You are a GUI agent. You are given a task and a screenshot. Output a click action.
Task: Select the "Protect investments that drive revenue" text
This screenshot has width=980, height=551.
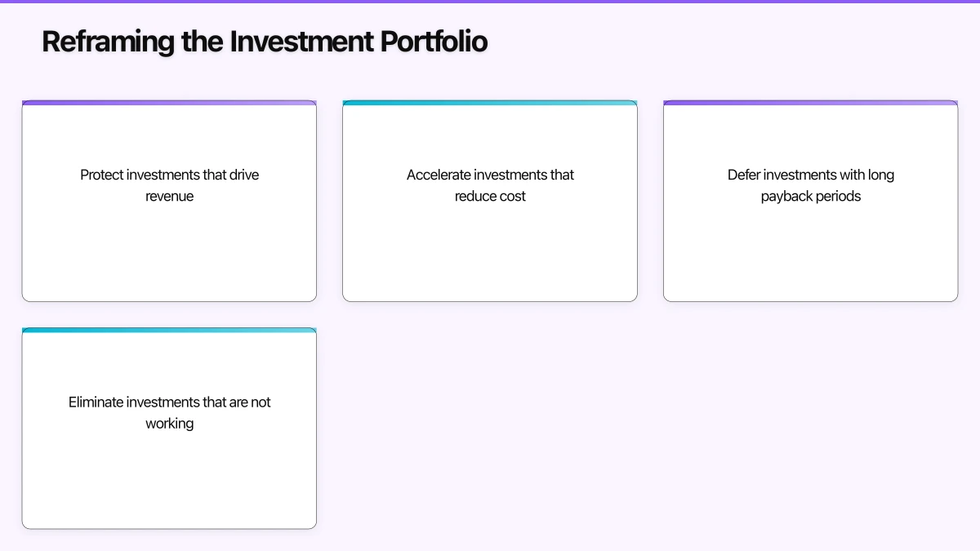coord(169,185)
